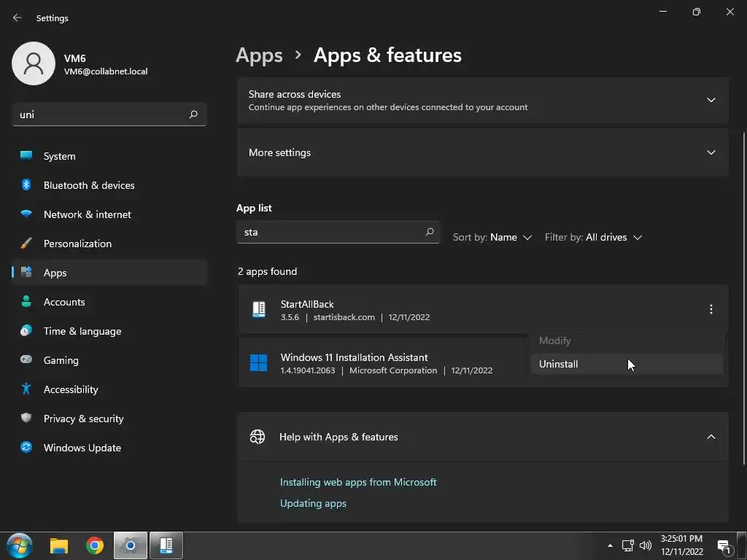The image size is (747, 560).
Task: Collapse Help with Apps & features
Action: pos(711,437)
